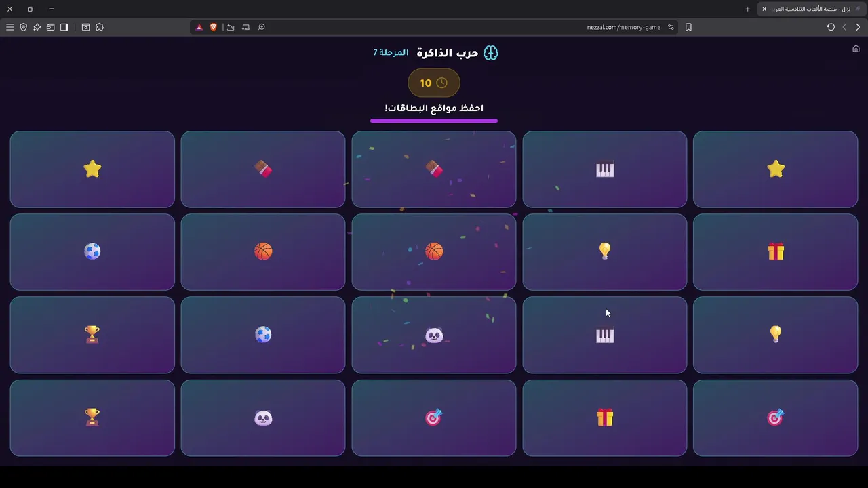Click the zoom magnifier in the address bar
The height and width of the screenshot is (488, 868).
click(x=261, y=27)
